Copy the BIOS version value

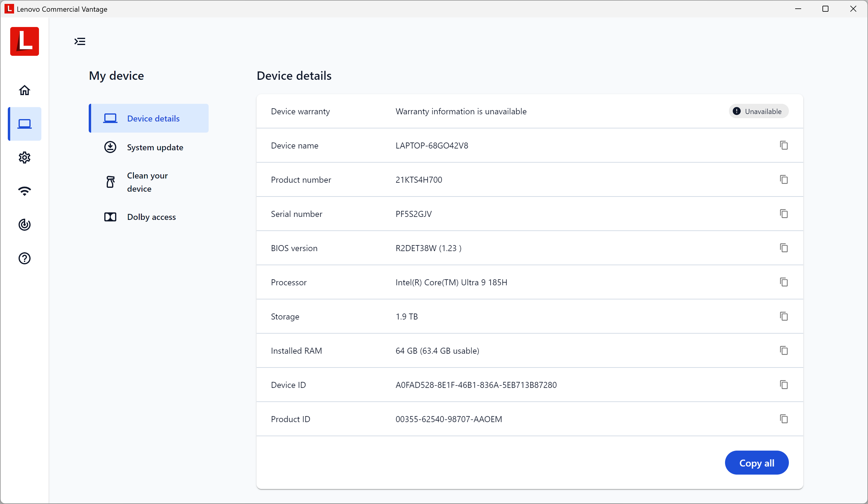coord(783,248)
